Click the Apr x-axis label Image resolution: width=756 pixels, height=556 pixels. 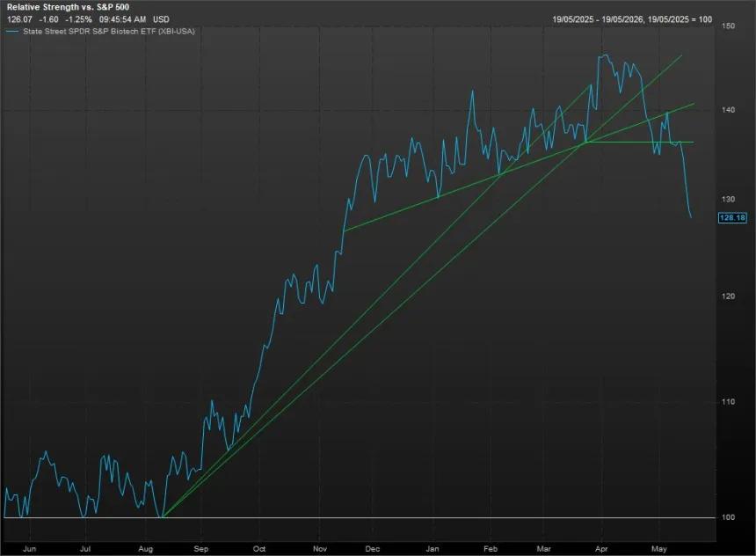(601, 549)
